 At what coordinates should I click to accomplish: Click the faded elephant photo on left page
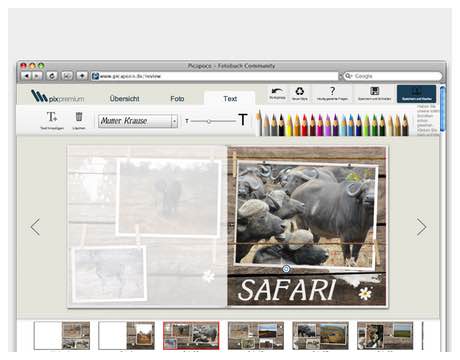point(169,198)
